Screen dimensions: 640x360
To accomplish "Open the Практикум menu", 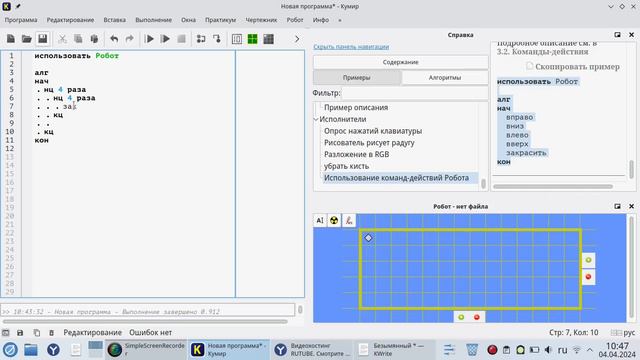I will coord(220,20).
